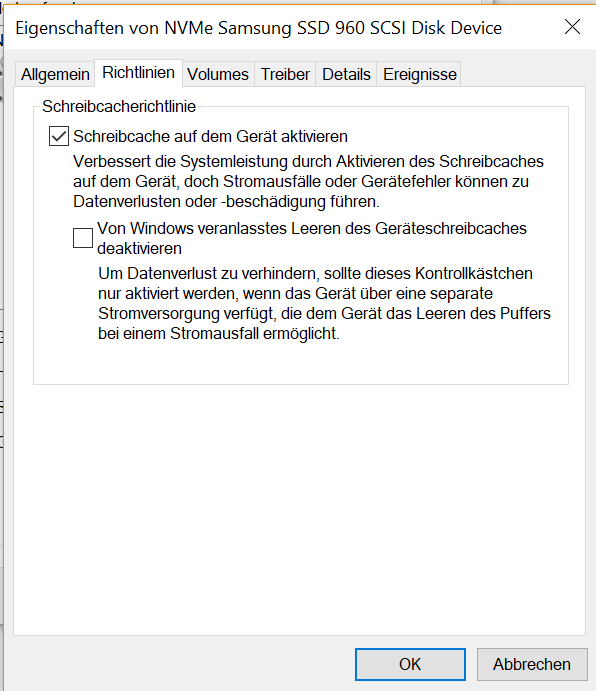Select the Richtlinien tab
The image size is (596, 691).
(x=138, y=73)
